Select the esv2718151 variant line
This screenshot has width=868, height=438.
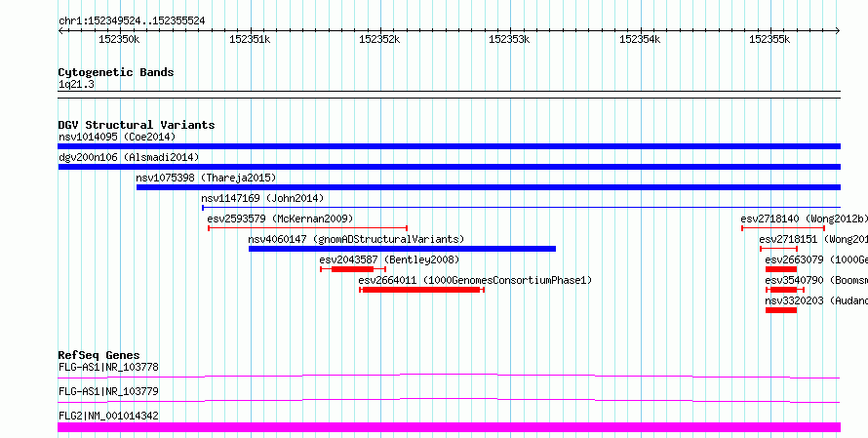(x=778, y=249)
